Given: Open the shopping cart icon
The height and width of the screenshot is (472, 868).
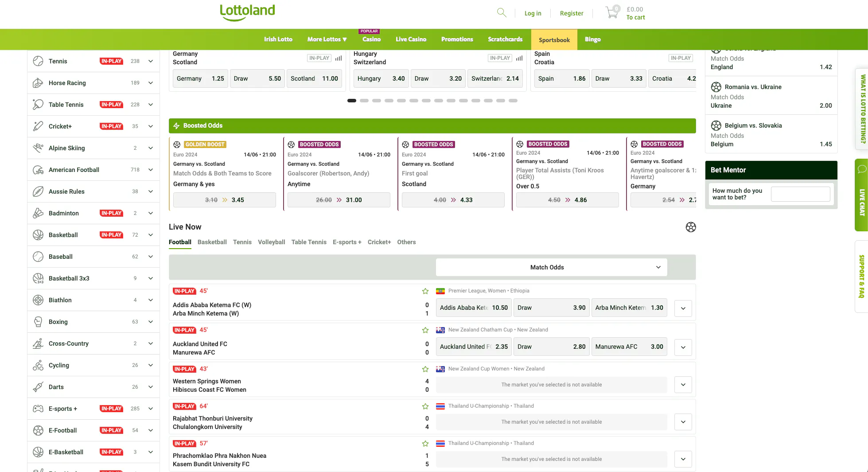Looking at the screenshot, I should point(612,12).
